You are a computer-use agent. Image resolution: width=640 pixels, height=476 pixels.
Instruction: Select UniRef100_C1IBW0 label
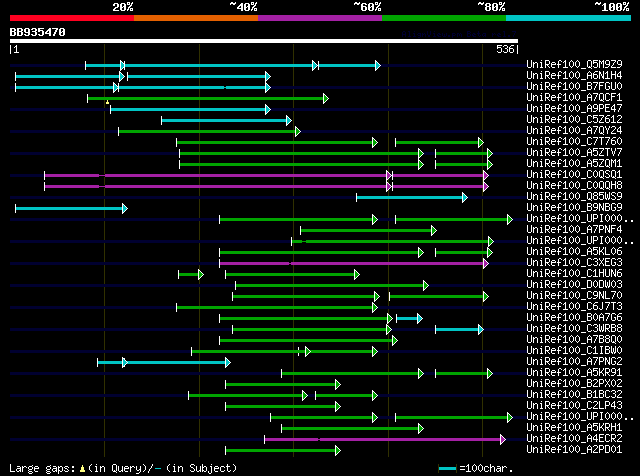[574, 351]
